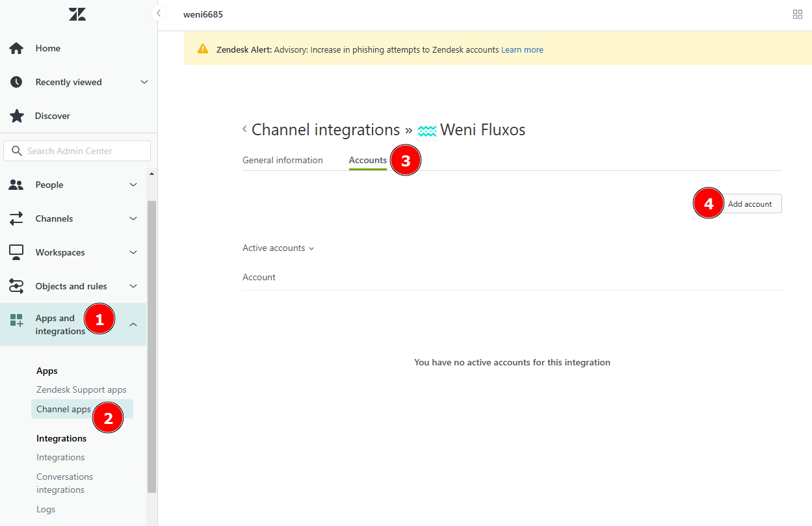Expand the Recently viewed chevron
This screenshot has width=812, height=526.
[144, 82]
